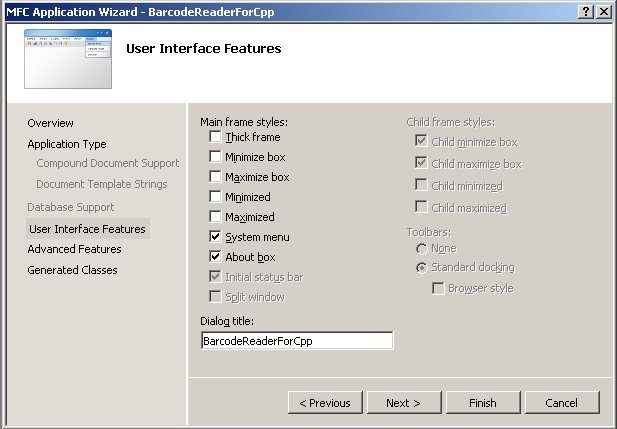This screenshot has height=429, width=617.
Task: Click the Next button
Action: pyautogui.click(x=402, y=403)
